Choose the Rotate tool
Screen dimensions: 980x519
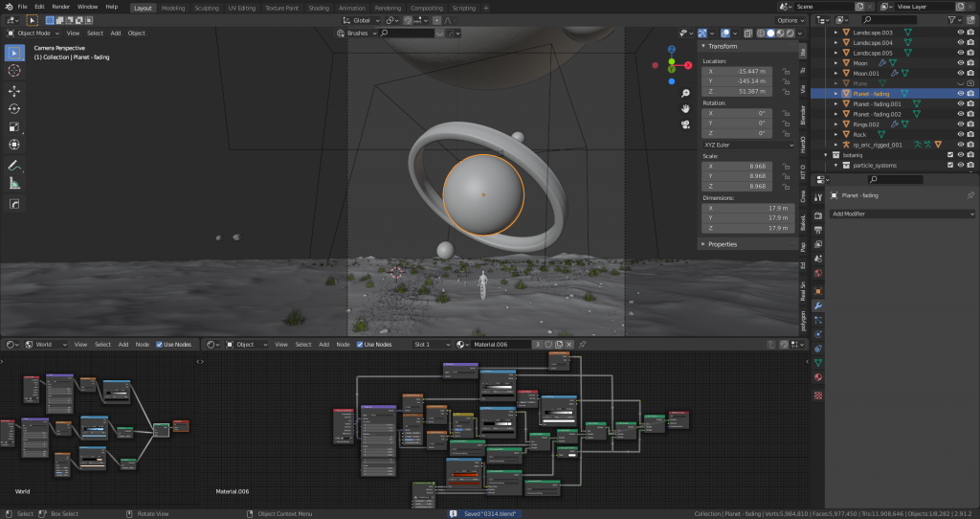click(13, 109)
